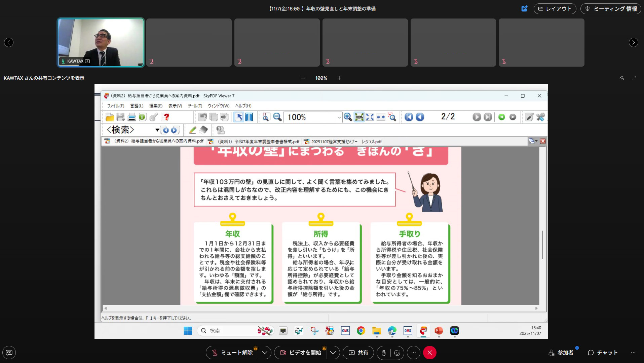Open ミーティング 情報 meeting info
The image size is (644, 363).
pos(611,9)
